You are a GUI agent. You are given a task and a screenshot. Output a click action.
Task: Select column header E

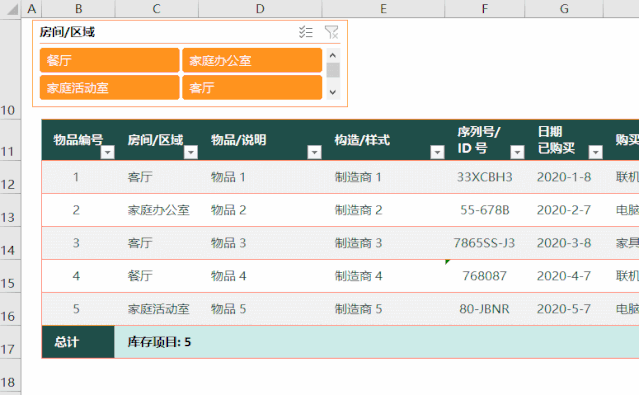pyautogui.click(x=383, y=9)
